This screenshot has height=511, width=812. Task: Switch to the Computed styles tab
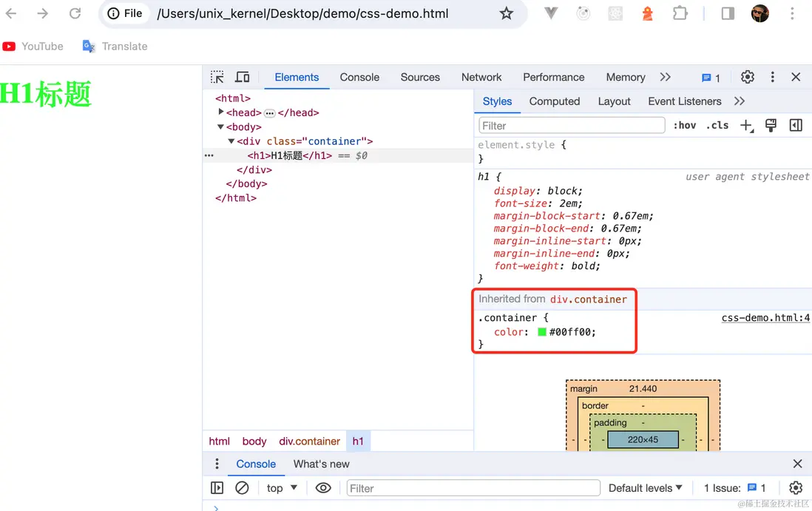point(554,101)
